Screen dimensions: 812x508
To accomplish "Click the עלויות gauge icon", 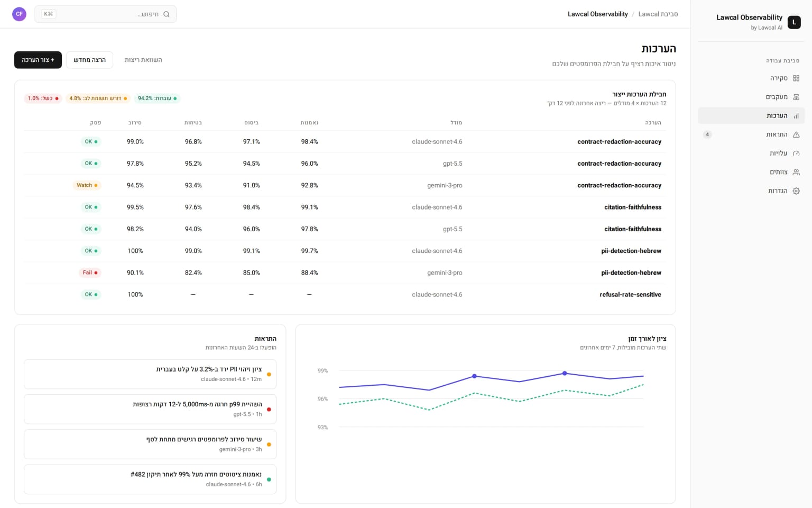I will pyautogui.click(x=796, y=153).
